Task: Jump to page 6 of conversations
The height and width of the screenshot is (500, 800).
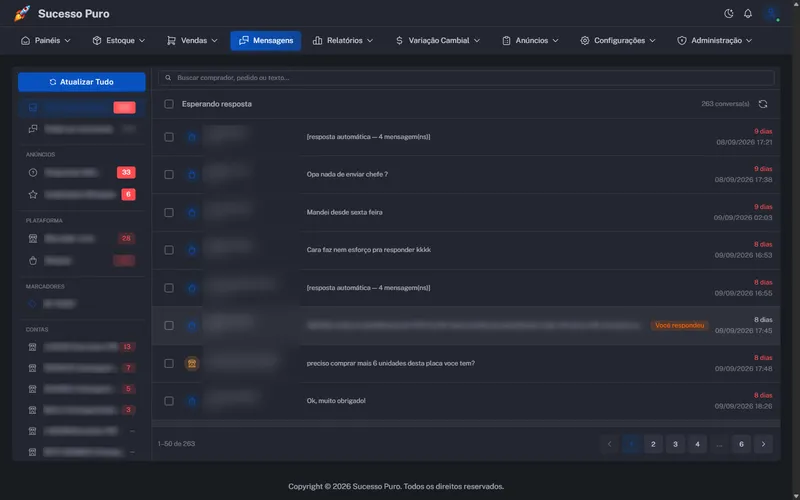Action: click(x=741, y=444)
